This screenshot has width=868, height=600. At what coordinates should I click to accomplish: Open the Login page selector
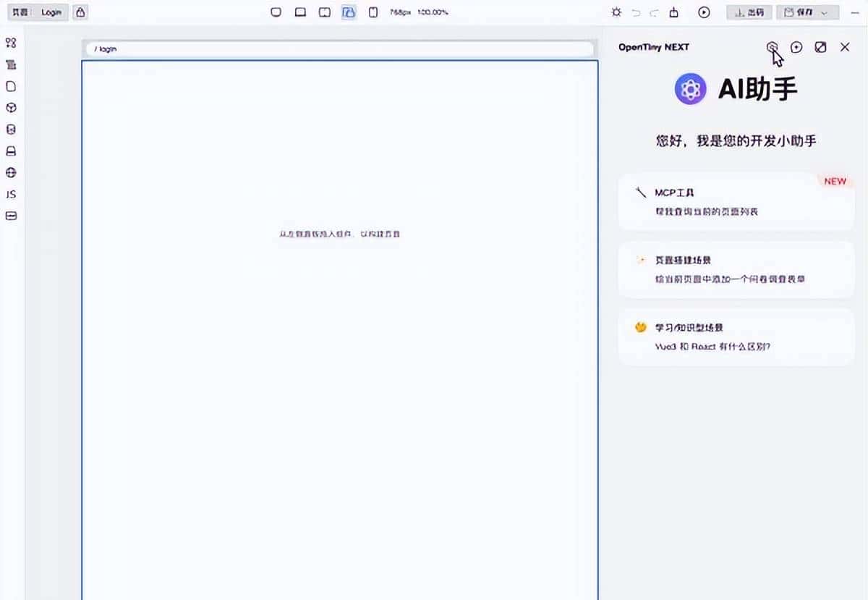(51, 12)
